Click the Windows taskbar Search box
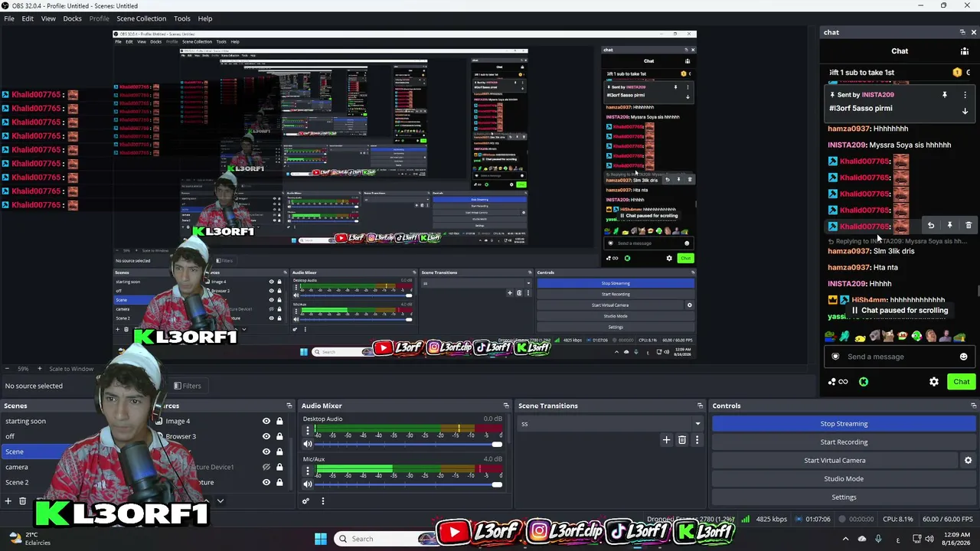 (387, 539)
